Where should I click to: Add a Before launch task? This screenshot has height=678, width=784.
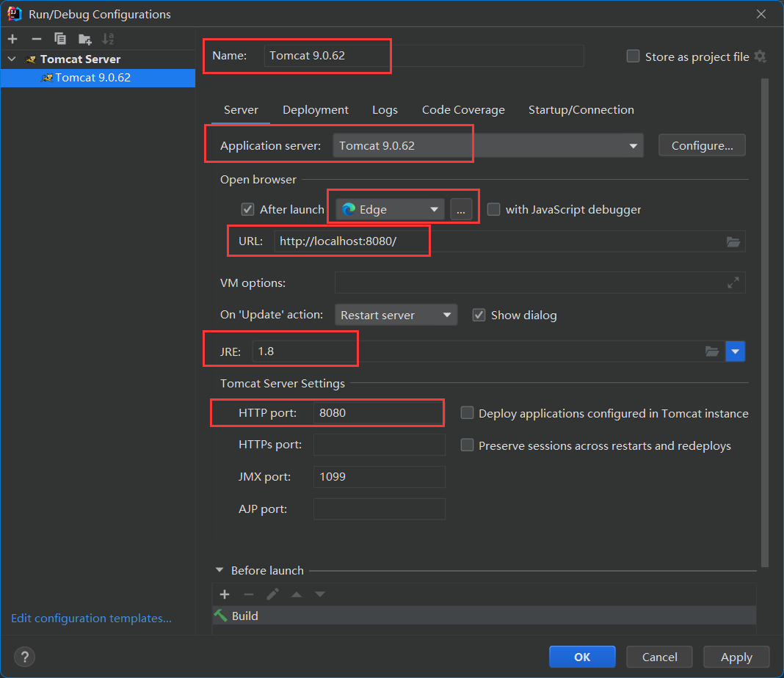click(x=225, y=594)
